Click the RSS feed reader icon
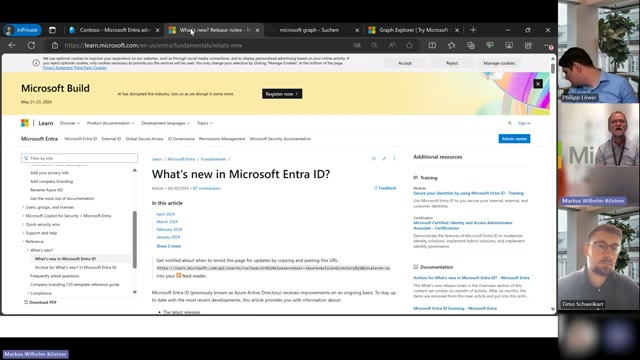 click(178, 276)
